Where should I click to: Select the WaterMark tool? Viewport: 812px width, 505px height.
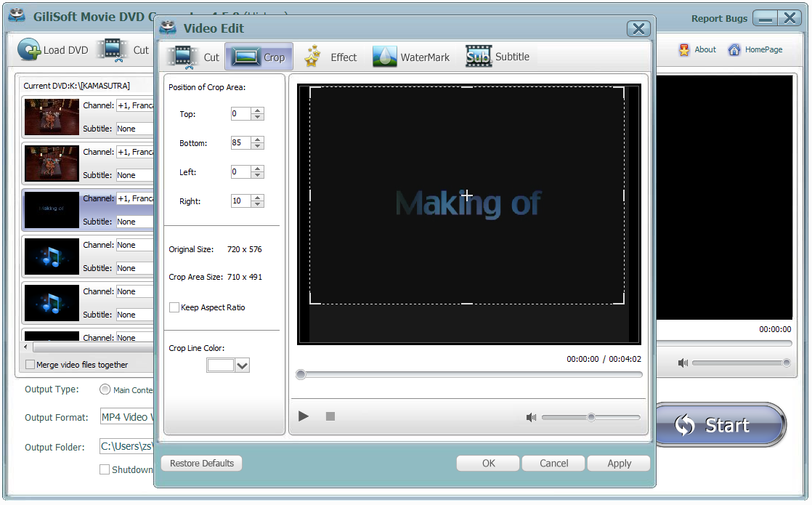[411, 56]
